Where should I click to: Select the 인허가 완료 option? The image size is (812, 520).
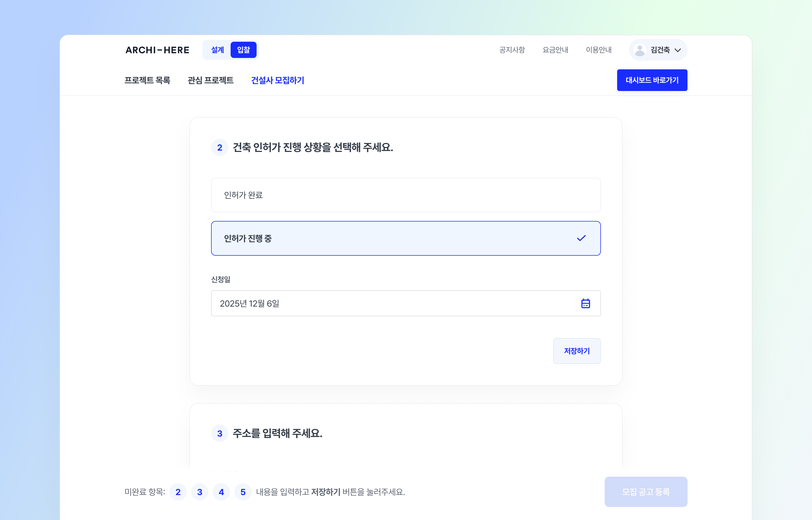405,195
